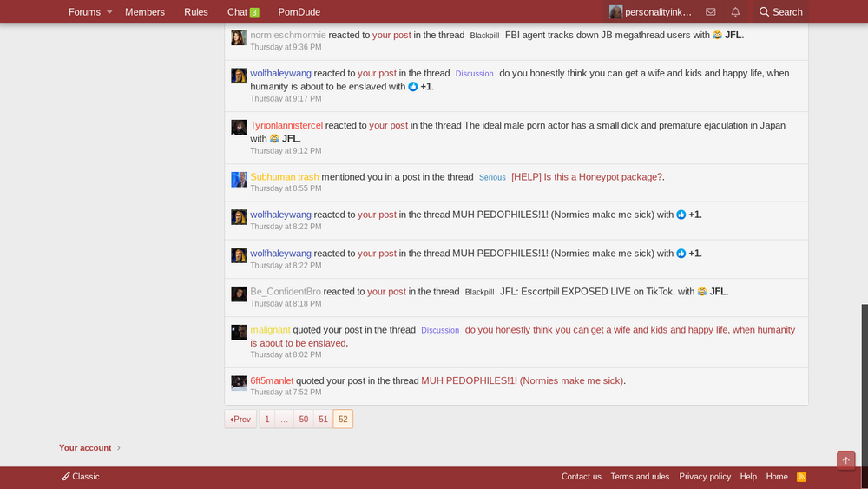Viewport: 868px width, 489px height.
Task: Expand the Forums dropdown arrow
Action: tap(109, 11)
